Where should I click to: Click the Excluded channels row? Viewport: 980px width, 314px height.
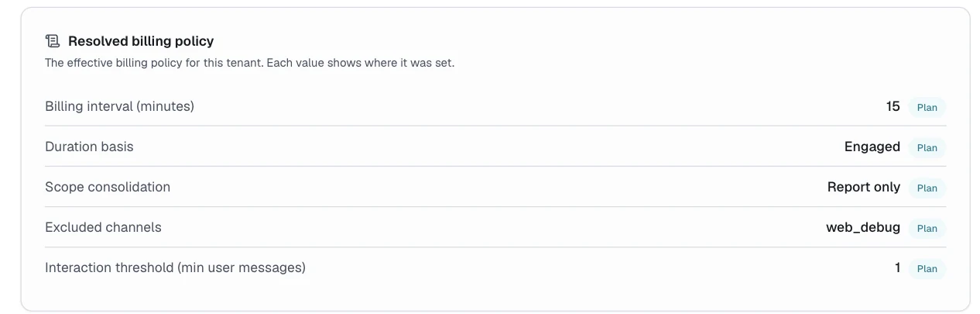[x=495, y=227]
